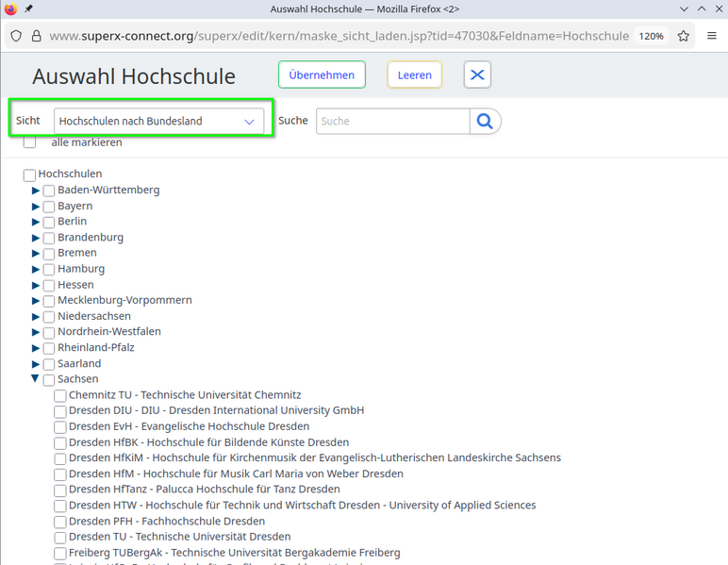
Task: Click into the Suche text field
Action: click(392, 122)
